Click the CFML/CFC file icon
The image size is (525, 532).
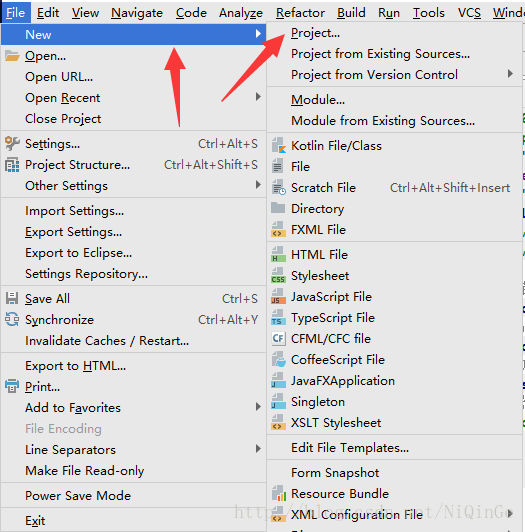[x=278, y=339]
